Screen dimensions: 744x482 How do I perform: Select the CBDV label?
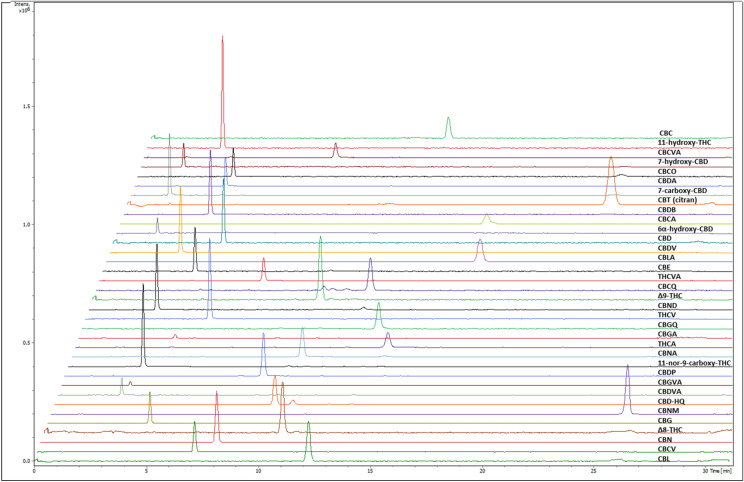coord(667,248)
